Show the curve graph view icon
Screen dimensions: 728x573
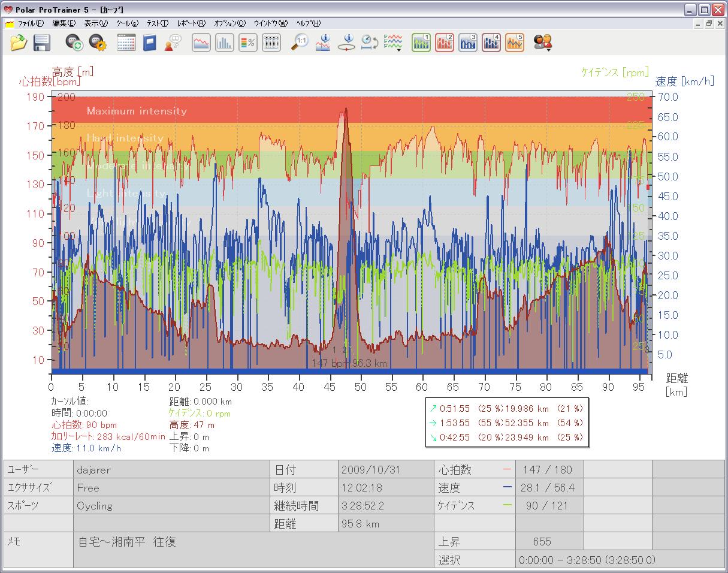(x=201, y=43)
